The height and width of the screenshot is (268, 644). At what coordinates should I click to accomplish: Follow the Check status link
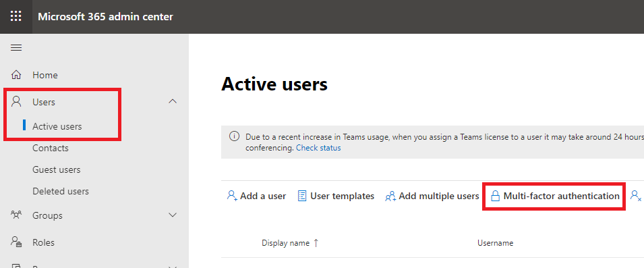(318, 148)
